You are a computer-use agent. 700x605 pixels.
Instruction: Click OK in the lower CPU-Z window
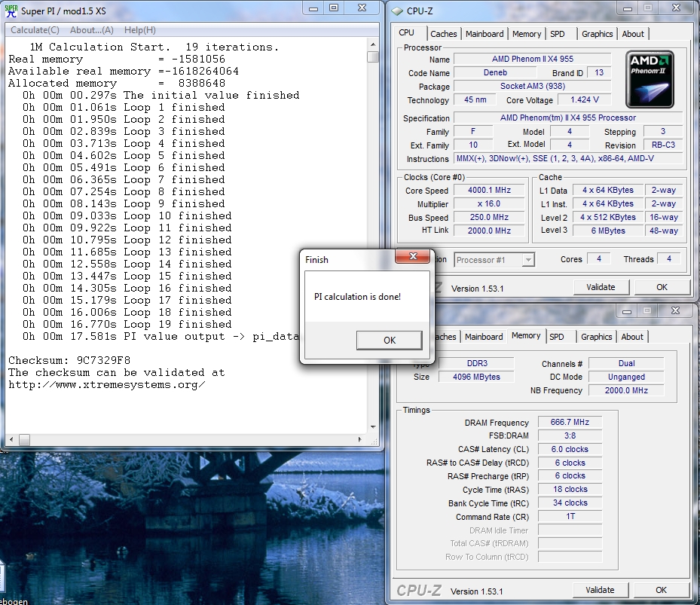click(x=661, y=590)
